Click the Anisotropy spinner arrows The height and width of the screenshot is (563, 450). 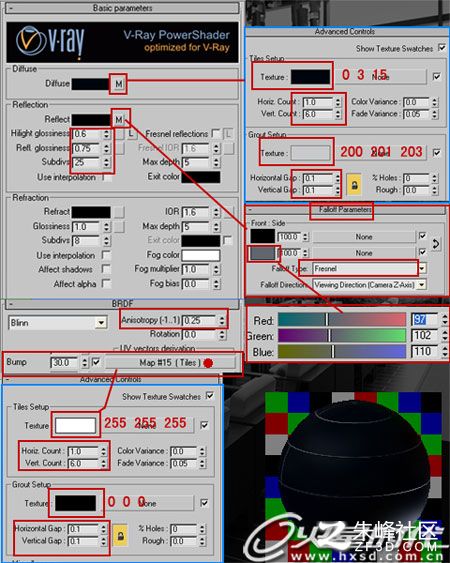pos(222,320)
